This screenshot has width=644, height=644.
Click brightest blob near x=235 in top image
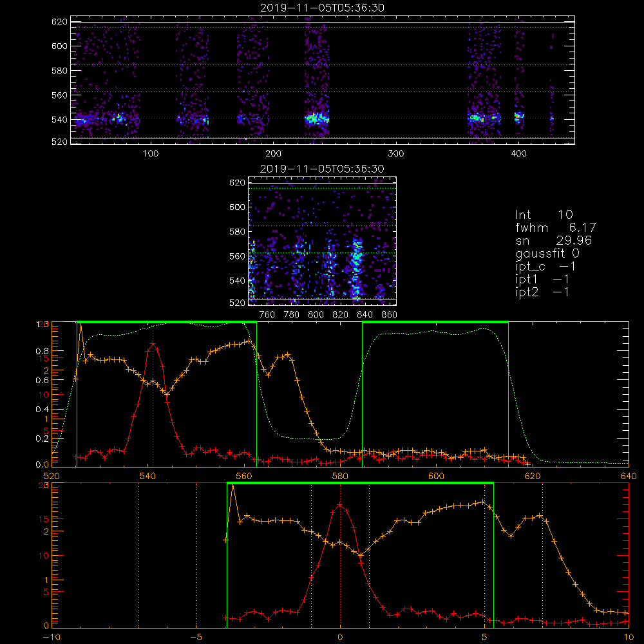(x=316, y=118)
